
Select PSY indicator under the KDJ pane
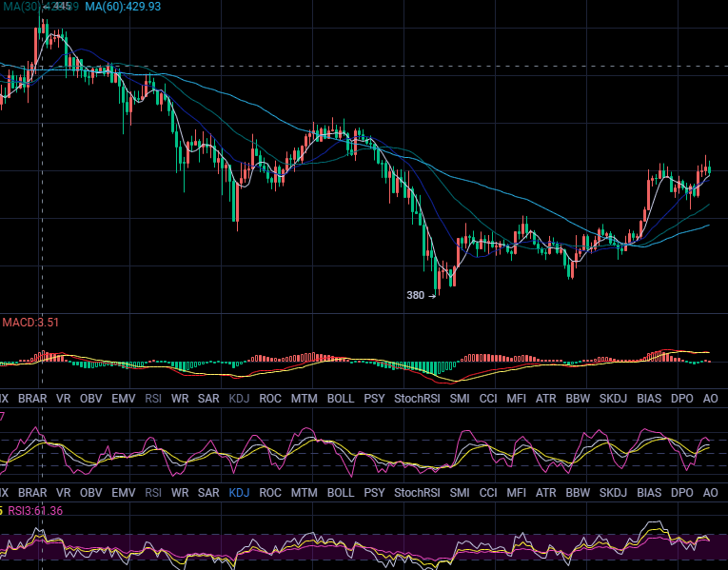(x=374, y=493)
